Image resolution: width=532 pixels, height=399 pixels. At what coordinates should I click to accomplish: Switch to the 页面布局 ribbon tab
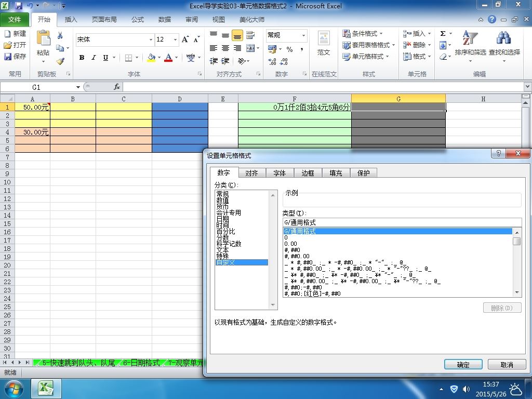pos(104,20)
